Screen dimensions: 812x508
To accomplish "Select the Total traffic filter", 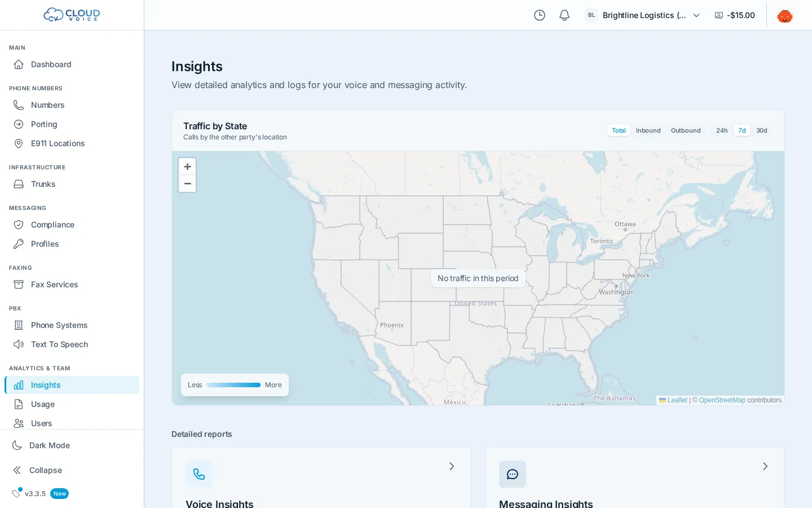I will pos(619,130).
